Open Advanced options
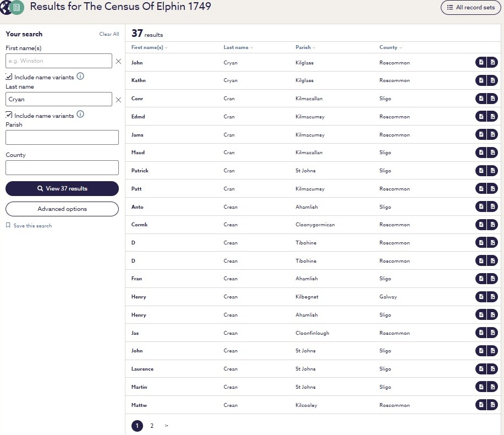The image size is (504, 435). [62, 209]
